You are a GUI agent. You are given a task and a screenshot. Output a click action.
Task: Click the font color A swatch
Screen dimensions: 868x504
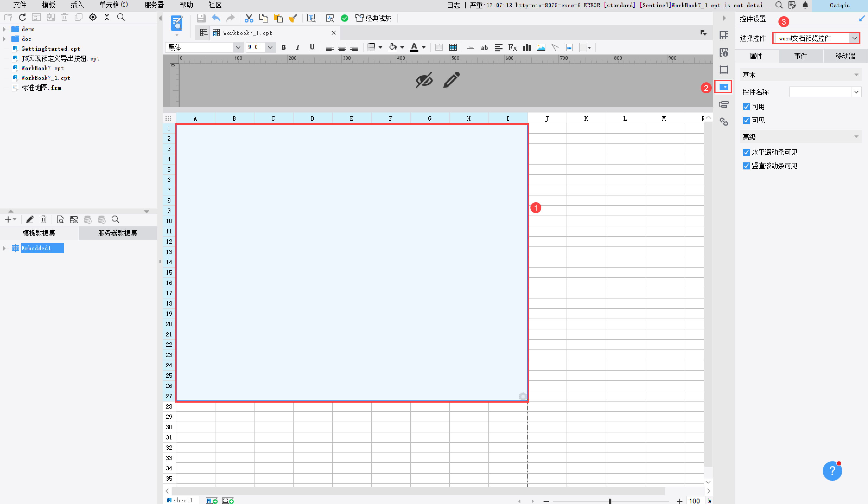point(414,47)
